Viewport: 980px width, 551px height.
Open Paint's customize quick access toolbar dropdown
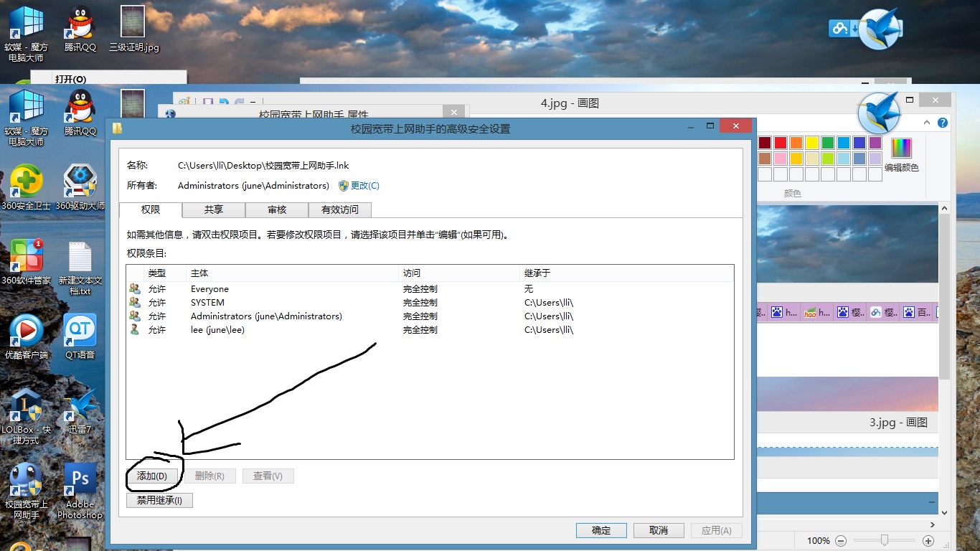tap(254, 103)
